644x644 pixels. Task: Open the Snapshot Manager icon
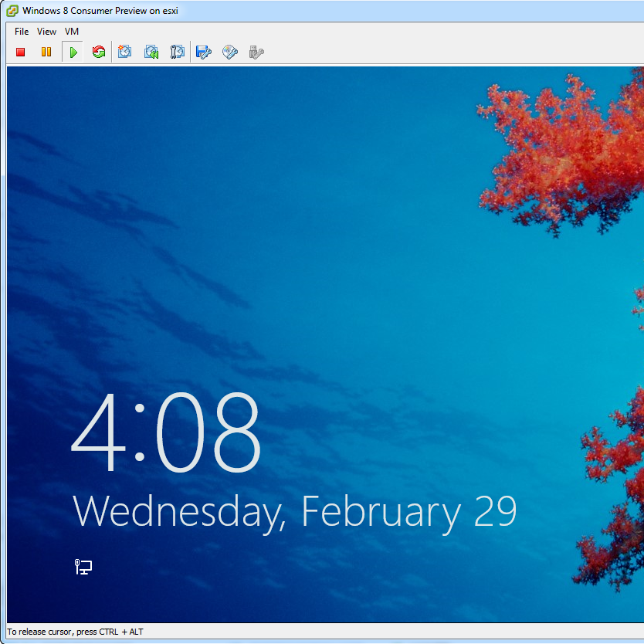pyautogui.click(x=177, y=53)
